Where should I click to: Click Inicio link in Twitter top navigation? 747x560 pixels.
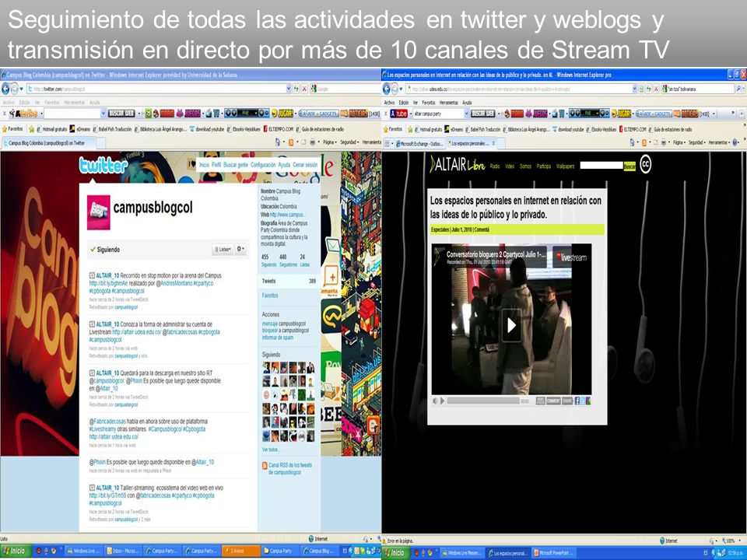coord(204,165)
